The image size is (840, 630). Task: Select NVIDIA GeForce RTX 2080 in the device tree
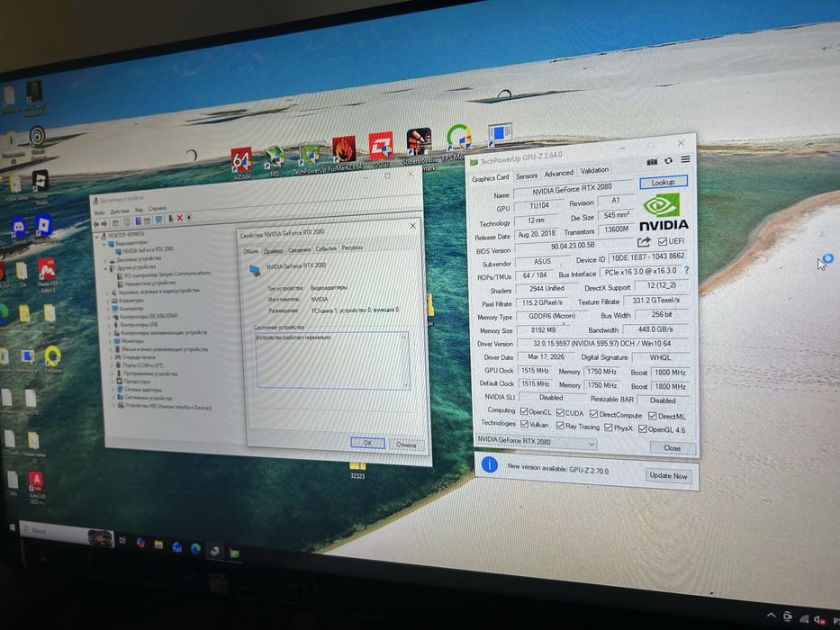pyautogui.click(x=148, y=250)
